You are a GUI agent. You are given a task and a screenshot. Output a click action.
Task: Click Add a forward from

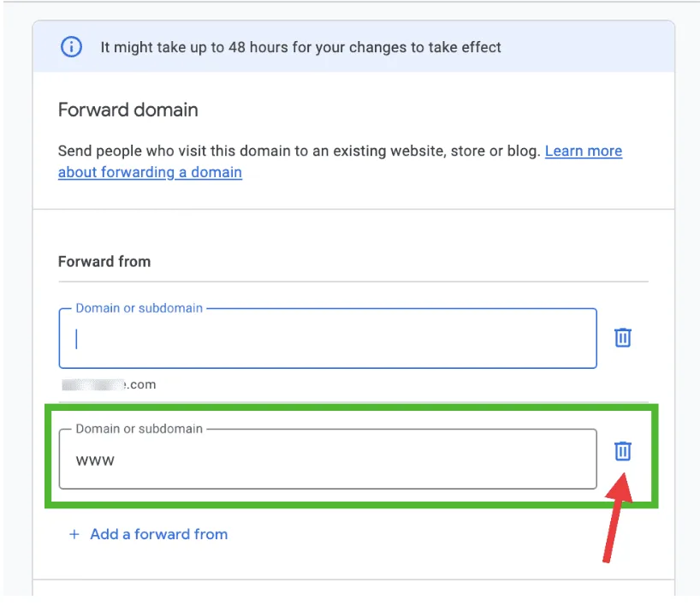coord(159,534)
